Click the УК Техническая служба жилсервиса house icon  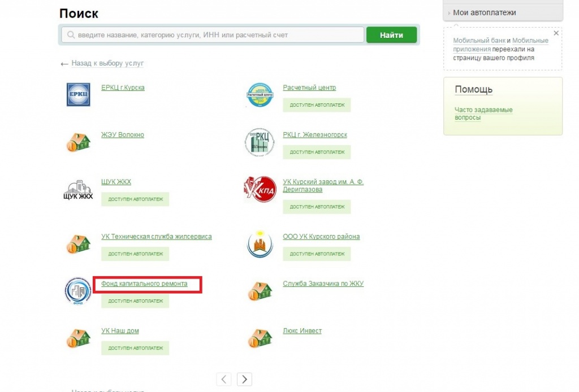point(78,244)
